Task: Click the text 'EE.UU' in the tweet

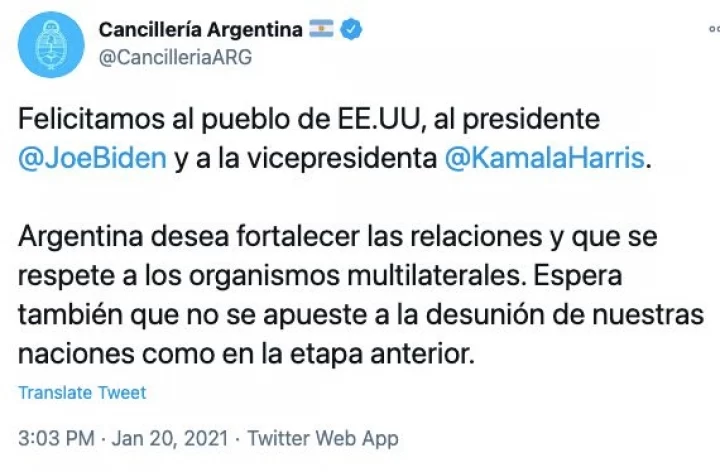Action: (x=379, y=119)
